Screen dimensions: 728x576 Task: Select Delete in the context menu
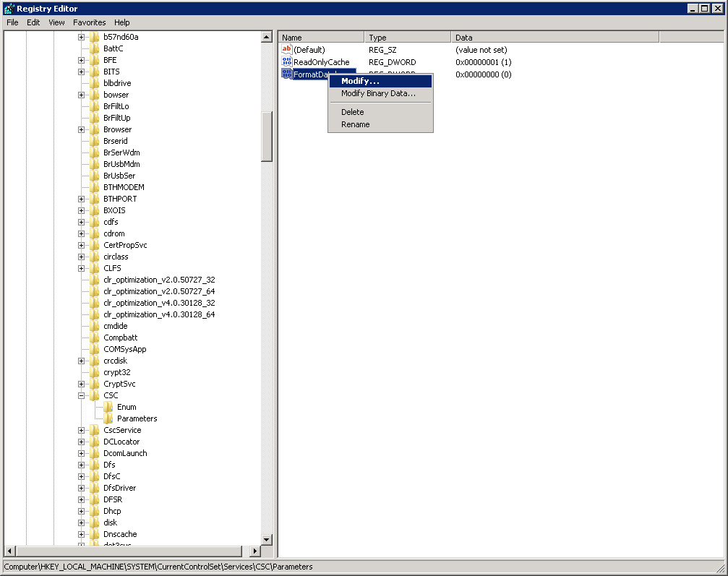click(x=380, y=112)
